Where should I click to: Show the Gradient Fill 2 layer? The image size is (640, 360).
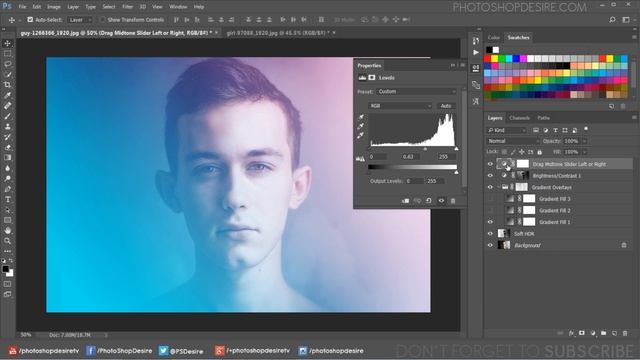[x=490, y=211]
